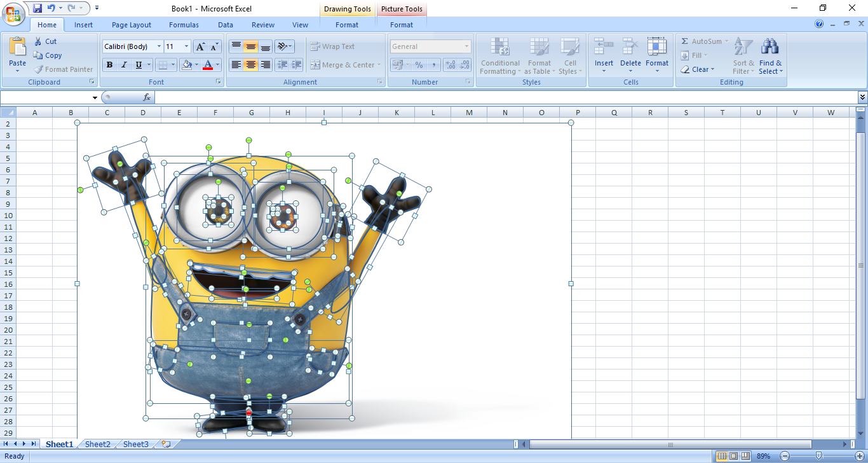Open the Calibri font name dropdown
This screenshot has width=868, height=463.
(x=159, y=46)
